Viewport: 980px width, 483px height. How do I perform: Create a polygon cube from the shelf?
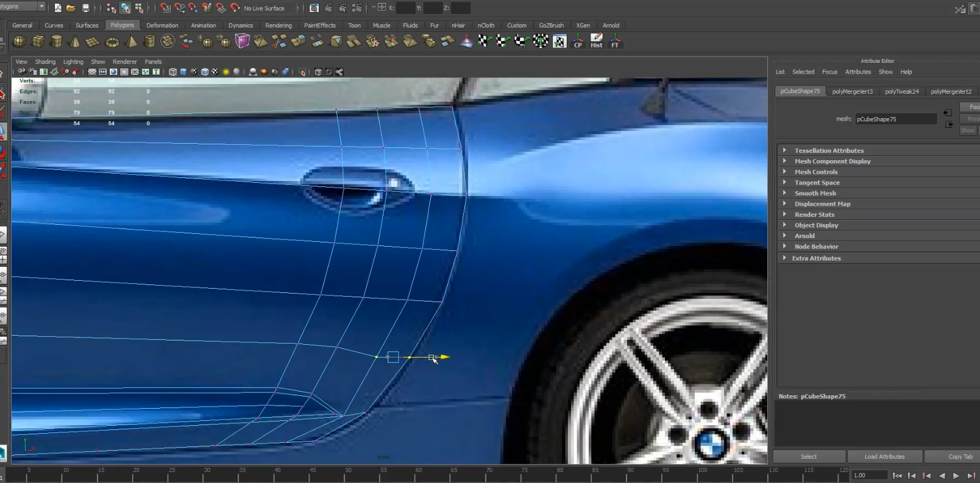tap(38, 41)
